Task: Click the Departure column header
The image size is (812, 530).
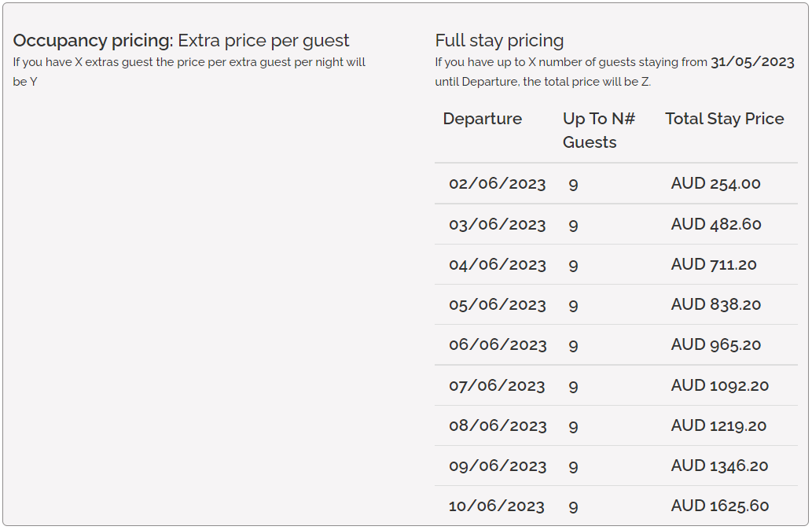Action: pyautogui.click(x=482, y=119)
